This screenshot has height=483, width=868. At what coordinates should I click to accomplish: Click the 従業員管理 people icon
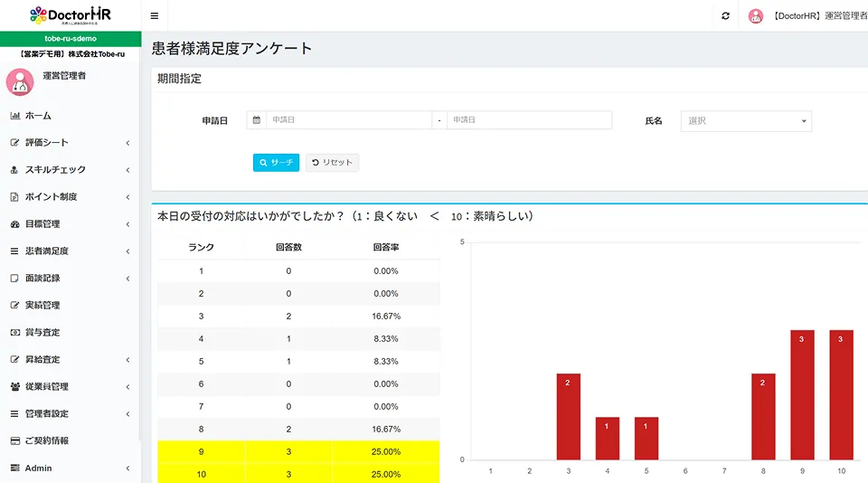(15, 386)
